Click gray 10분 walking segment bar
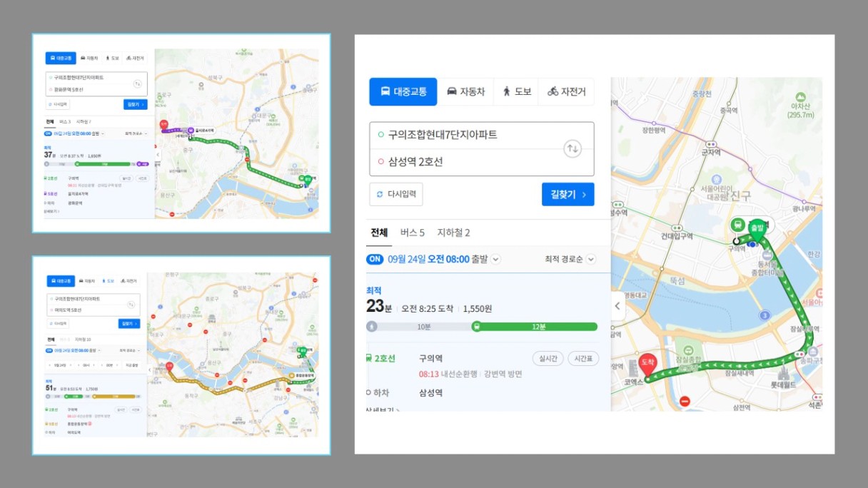The height and width of the screenshot is (488, 868). (x=418, y=327)
